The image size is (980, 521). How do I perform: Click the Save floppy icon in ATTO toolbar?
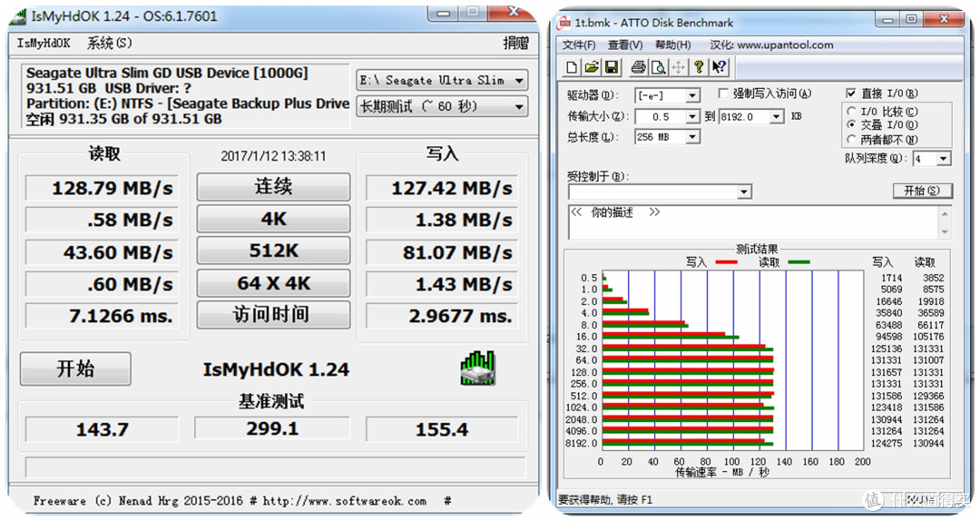click(612, 67)
